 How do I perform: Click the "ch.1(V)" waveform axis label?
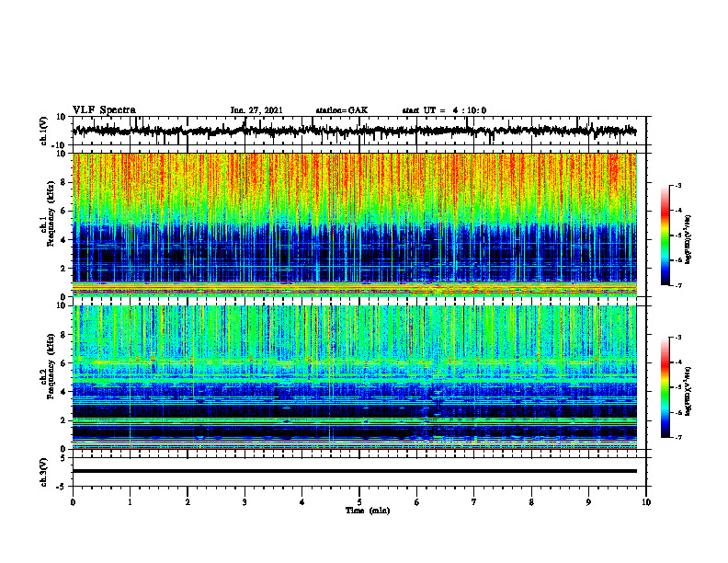pyautogui.click(x=44, y=131)
